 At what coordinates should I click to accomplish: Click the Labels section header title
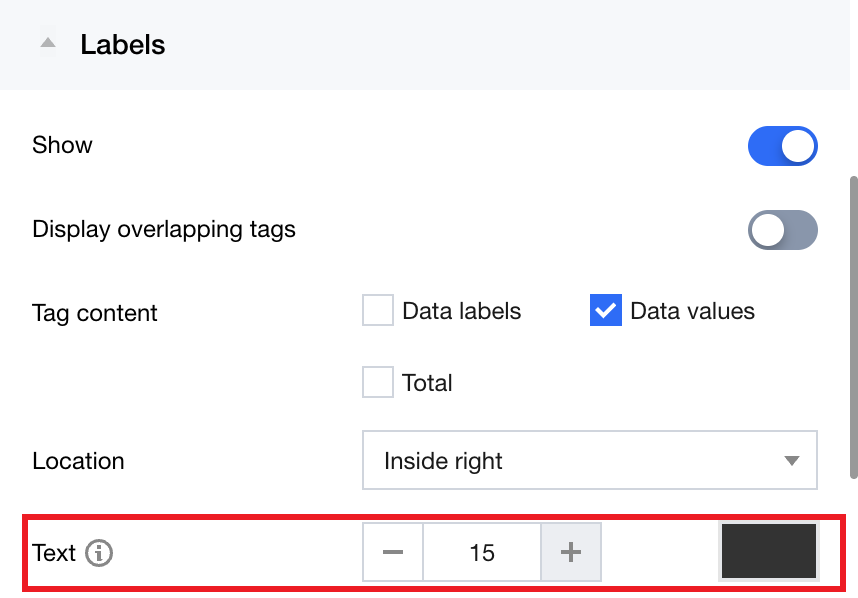(123, 45)
